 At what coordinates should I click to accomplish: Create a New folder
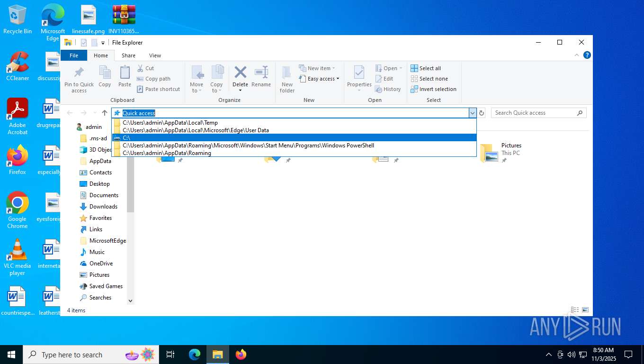point(287,79)
